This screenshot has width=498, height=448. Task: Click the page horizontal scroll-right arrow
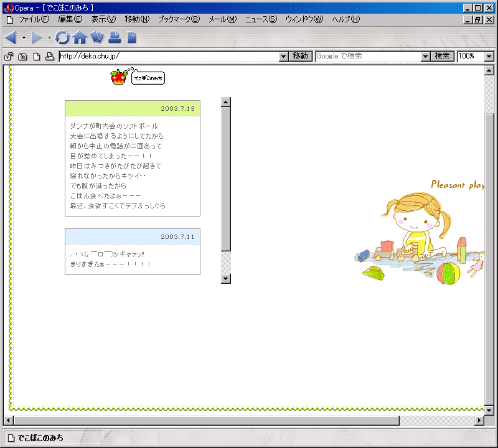click(x=479, y=421)
